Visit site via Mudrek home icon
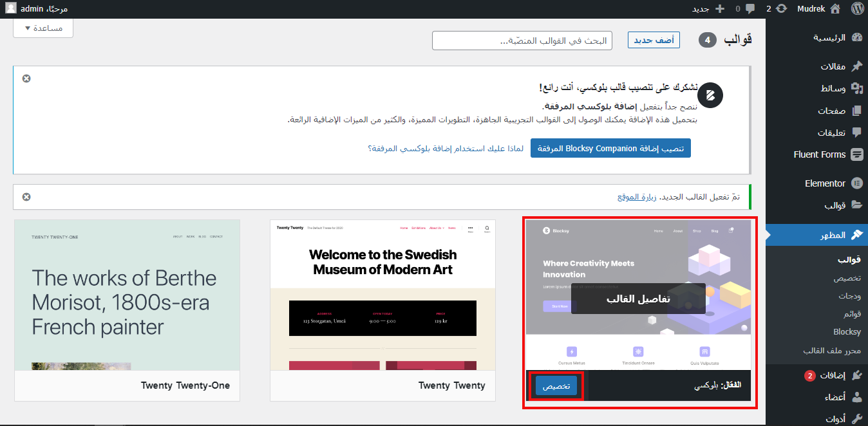868x426 pixels. [835, 9]
